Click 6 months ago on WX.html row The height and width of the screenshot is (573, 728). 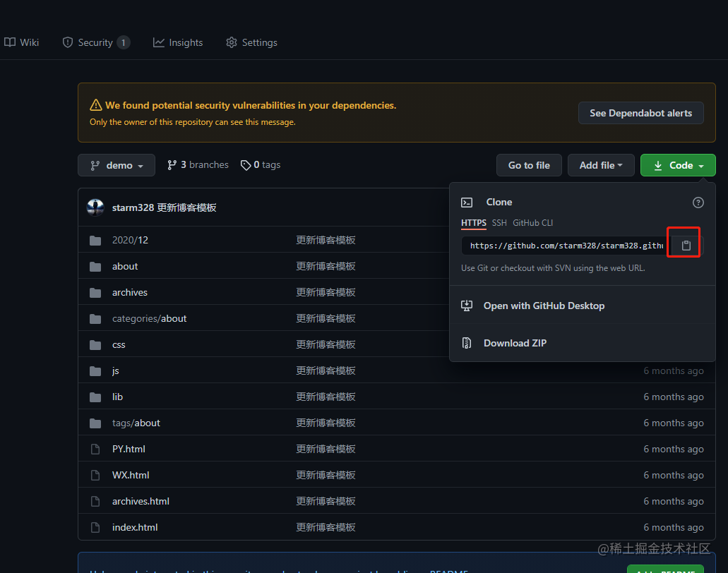[673, 475]
